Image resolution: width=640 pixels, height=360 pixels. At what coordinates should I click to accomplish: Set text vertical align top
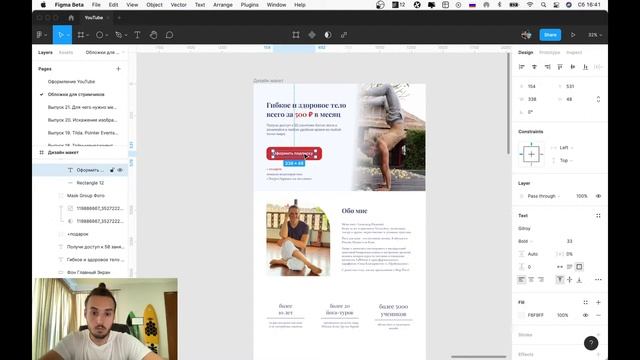tap(560, 280)
